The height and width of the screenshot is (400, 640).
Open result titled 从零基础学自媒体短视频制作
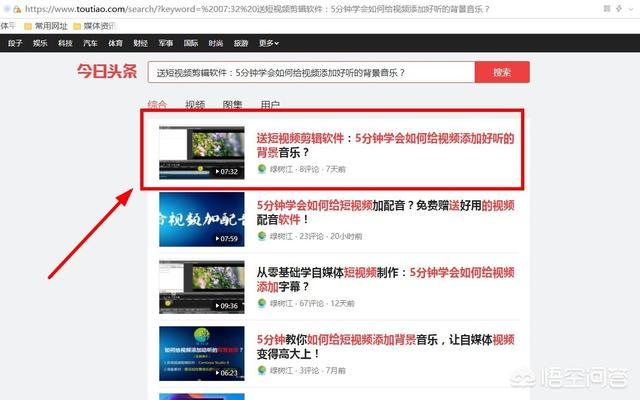pos(385,280)
